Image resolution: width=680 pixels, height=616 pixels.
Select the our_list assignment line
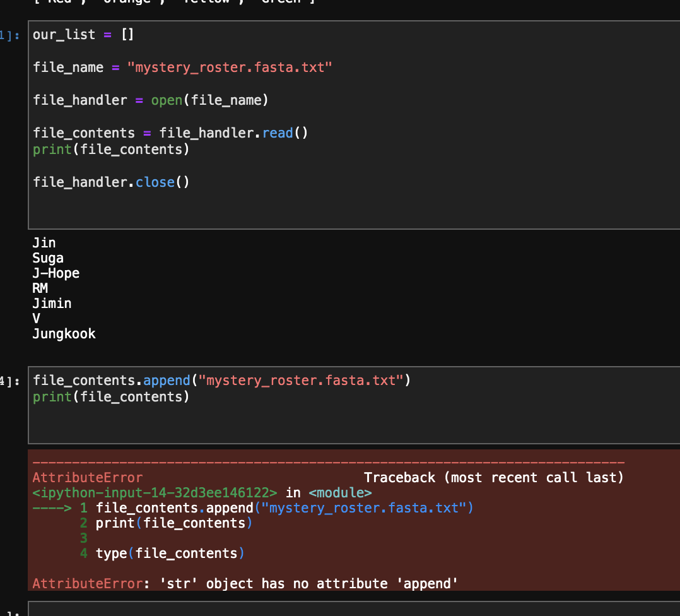tap(82, 35)
